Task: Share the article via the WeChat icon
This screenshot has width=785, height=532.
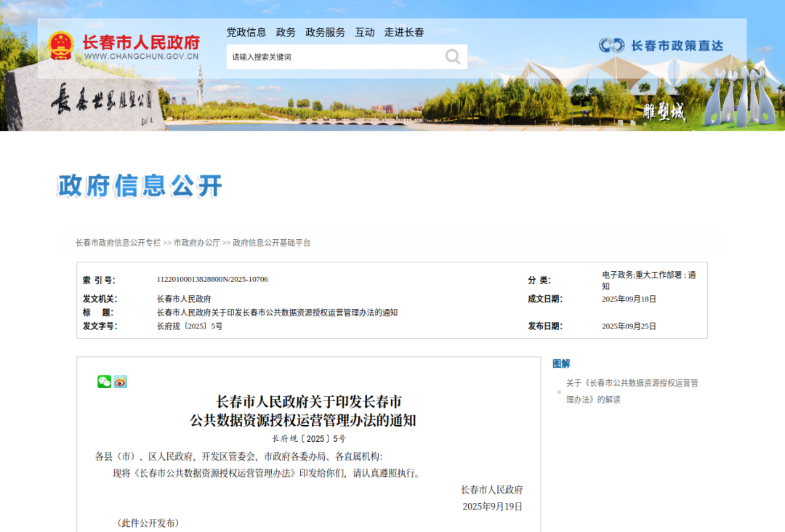Action: [x=105, y=382]
